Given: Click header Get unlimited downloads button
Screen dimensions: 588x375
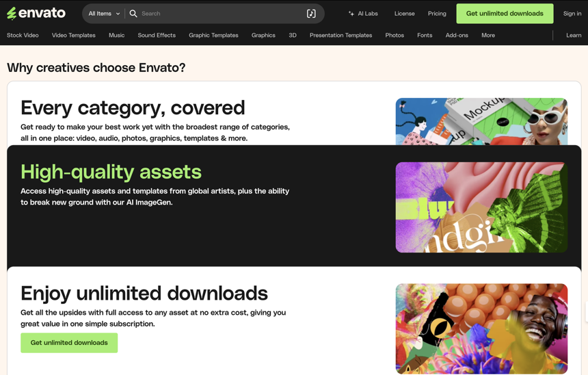Looking at the screenshot, I should pos(505,14).
